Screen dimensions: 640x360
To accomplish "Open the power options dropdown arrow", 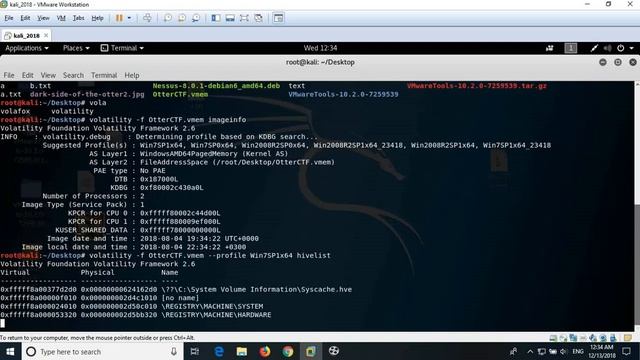I will click(x=129, y=18).
